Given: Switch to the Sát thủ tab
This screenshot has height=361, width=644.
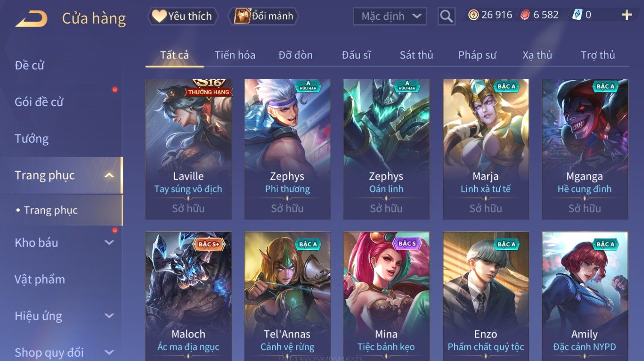Looking at the screenshot, I should pyautogui.click(x=416, y=55).
